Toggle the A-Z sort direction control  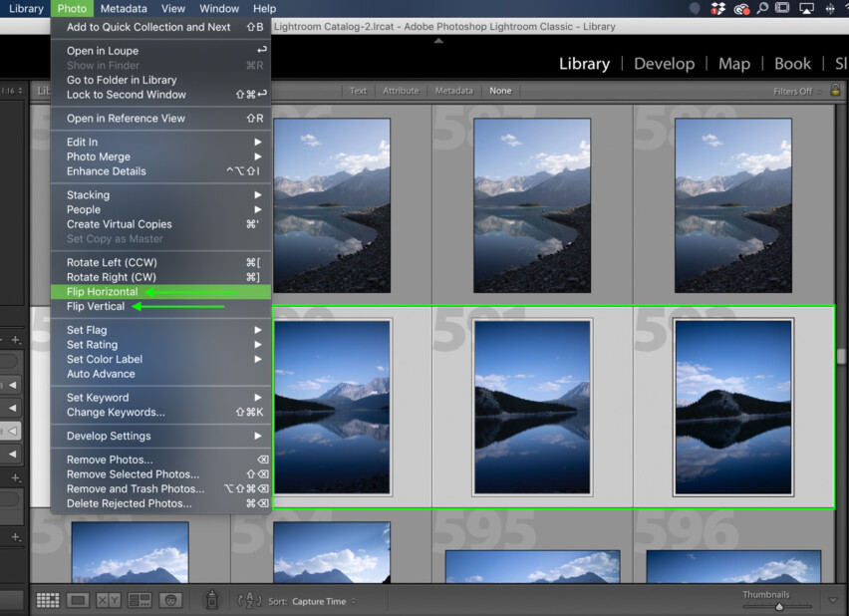point(250,600)
